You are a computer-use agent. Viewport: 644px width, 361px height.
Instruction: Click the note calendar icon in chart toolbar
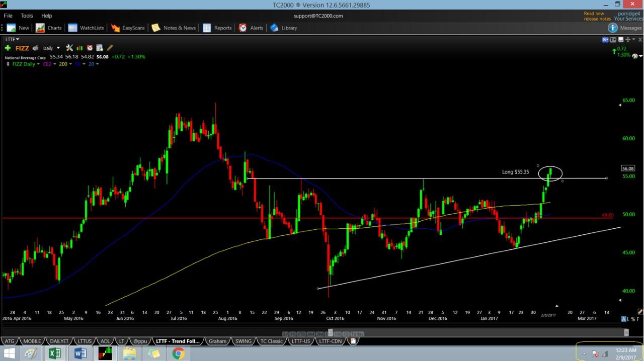coord(100,48)
